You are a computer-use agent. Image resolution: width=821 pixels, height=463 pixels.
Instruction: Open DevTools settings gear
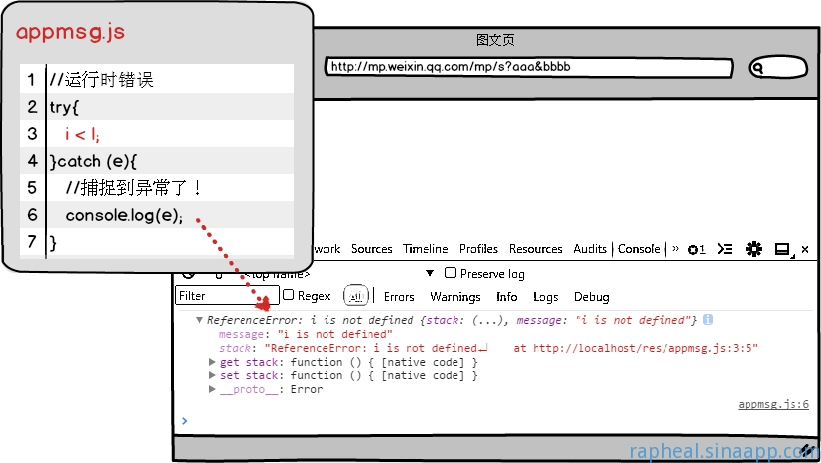coord(754,249)
